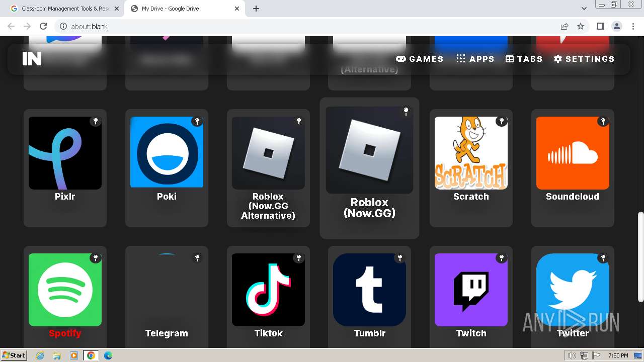Pin the Soundcloud tile

(603, 121)
